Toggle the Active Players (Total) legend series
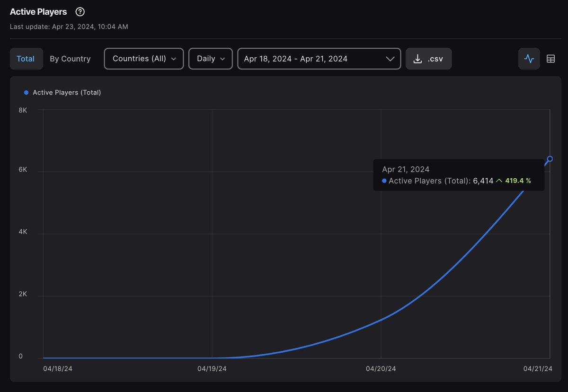Viewport: 568px width, 392px height. [x=62, y=93]
